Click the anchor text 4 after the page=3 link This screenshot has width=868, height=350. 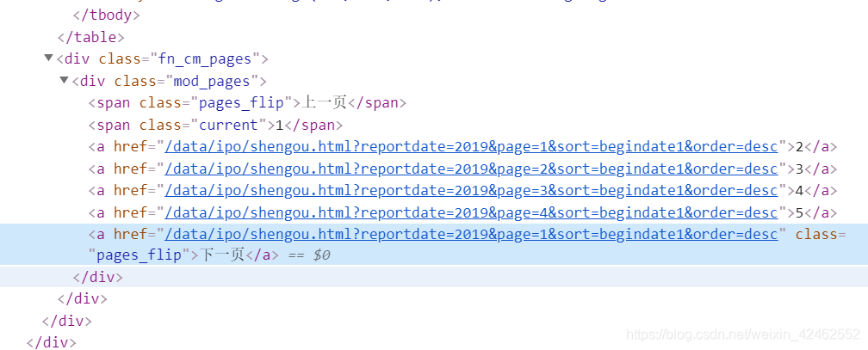coord(799,190)
